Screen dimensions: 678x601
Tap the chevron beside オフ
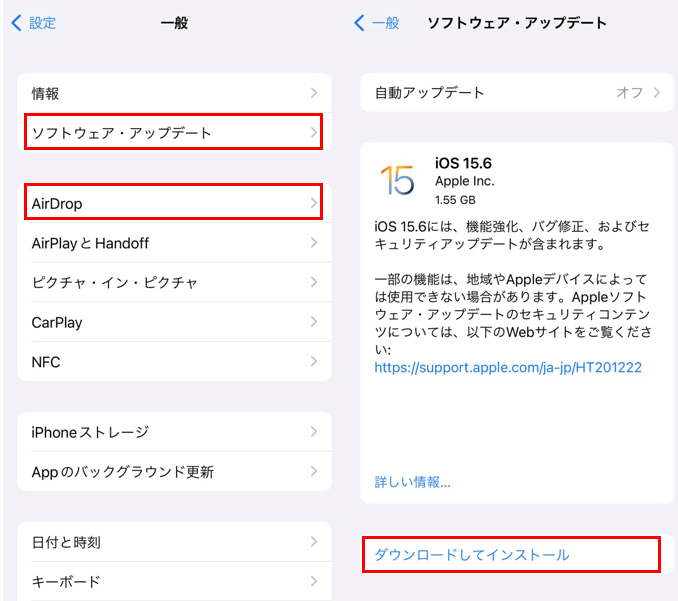657,92
